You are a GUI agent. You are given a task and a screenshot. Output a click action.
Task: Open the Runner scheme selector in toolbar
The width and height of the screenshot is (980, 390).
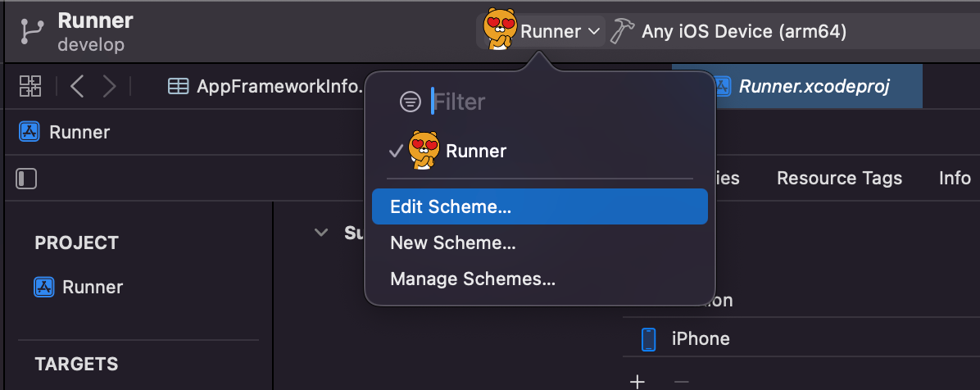pos(542,30)
